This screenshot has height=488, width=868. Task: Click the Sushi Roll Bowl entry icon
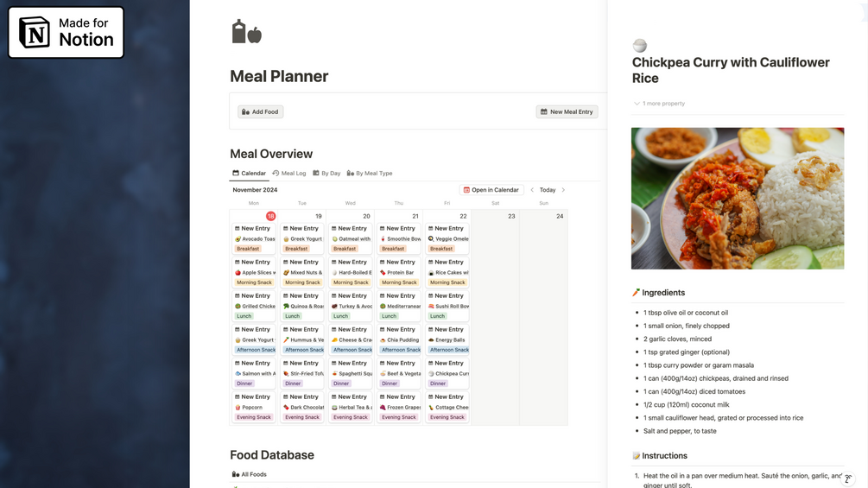[x=432, y=307]
